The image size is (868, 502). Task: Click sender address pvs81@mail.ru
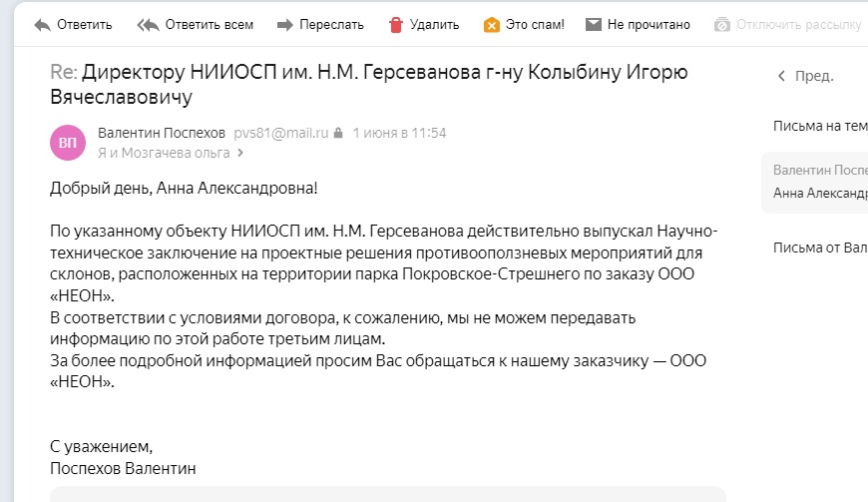point(281,133)
